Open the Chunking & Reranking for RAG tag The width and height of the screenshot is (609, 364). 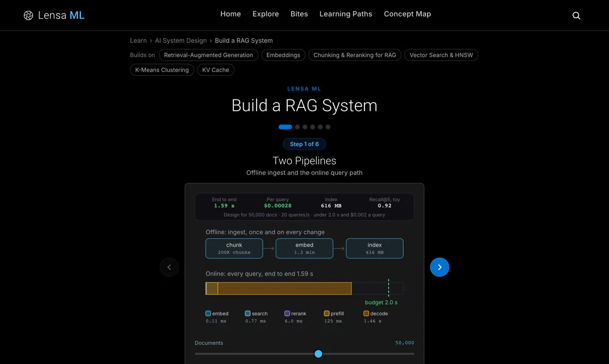(355, 55)
